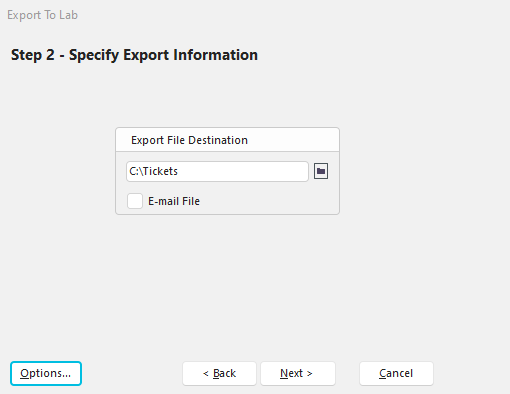Click the Export To Lab window title
Screen dimensions: 510x394
coord(42,15)
